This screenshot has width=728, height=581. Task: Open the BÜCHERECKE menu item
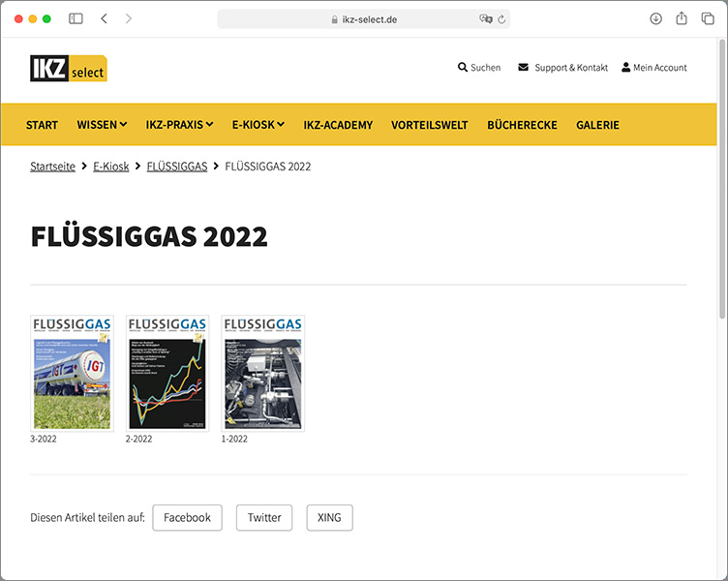522,125
